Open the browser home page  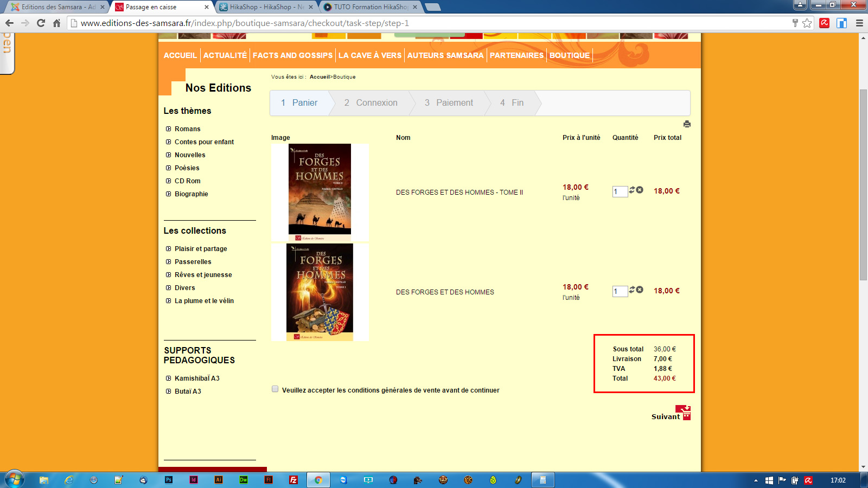56,23
